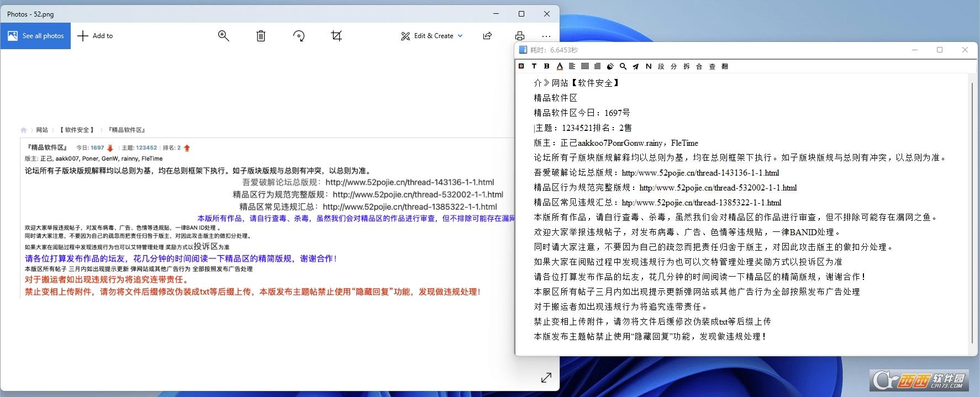Close the OCR result window
The image size is (980, 397).
tap(965, 50)
